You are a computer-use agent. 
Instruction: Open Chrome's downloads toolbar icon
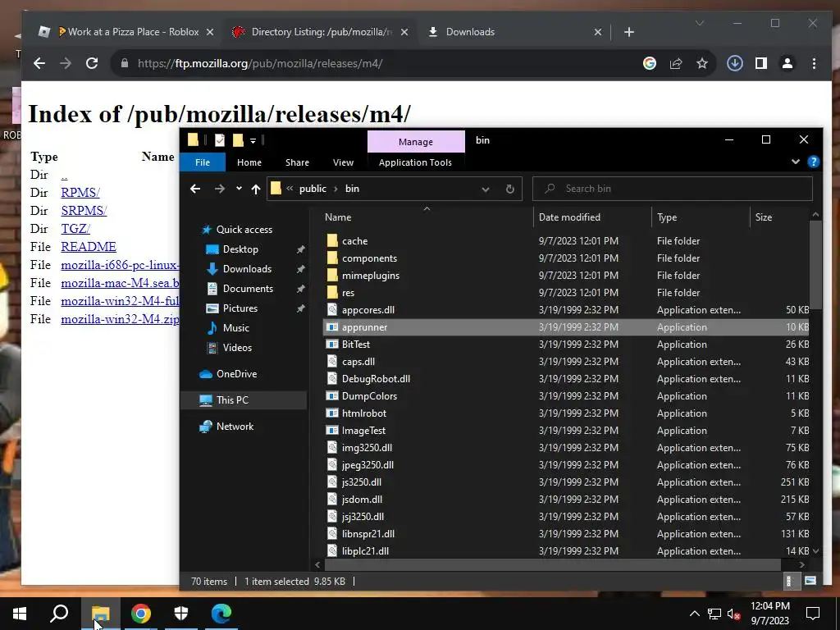pos(734,63)
